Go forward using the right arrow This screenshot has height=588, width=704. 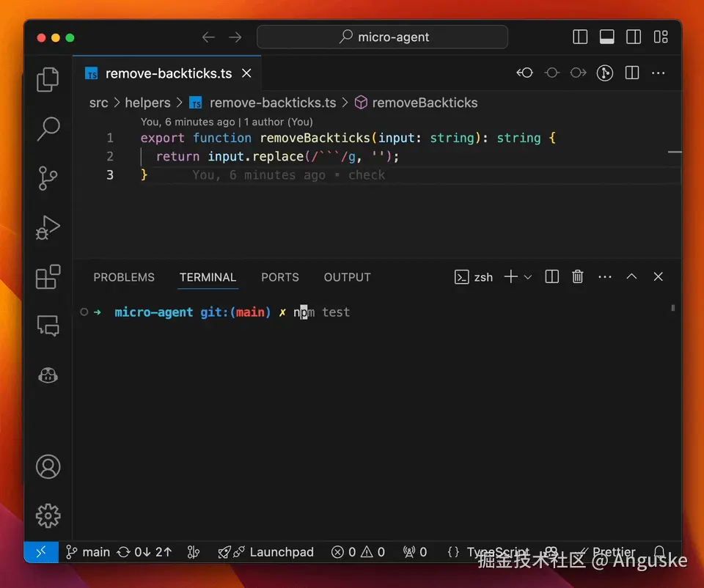(235, 37)
